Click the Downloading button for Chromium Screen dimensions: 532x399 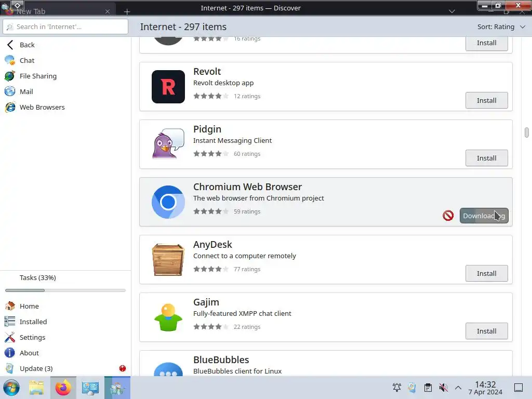click(484, 216)
